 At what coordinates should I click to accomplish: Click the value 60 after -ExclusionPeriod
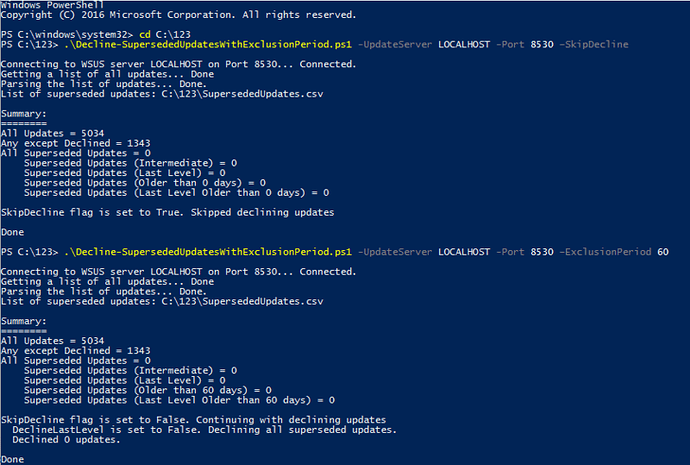pyautogui.click(x=663, y=252)
